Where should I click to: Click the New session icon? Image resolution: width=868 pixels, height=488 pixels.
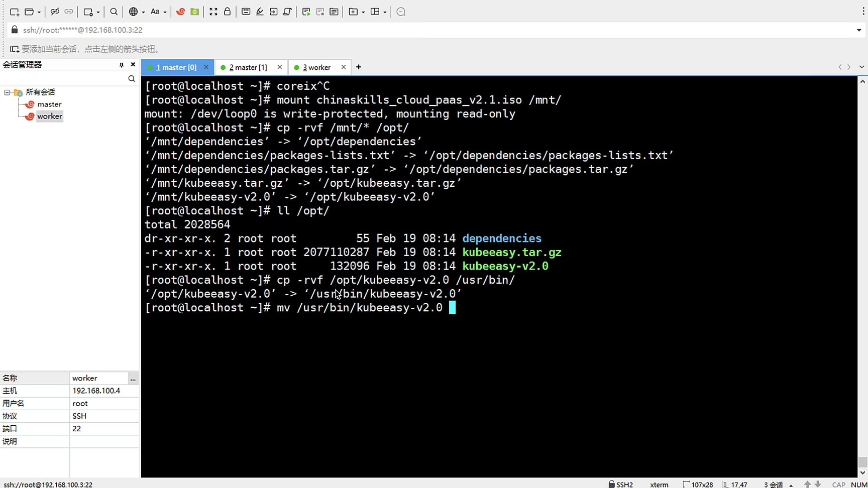[x=15, y=12]
